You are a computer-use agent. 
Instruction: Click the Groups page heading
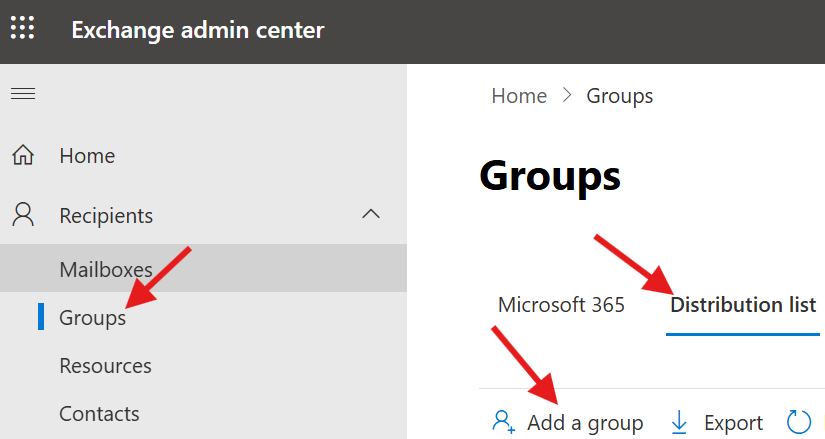pyautogui.click(x=550, y=176)
